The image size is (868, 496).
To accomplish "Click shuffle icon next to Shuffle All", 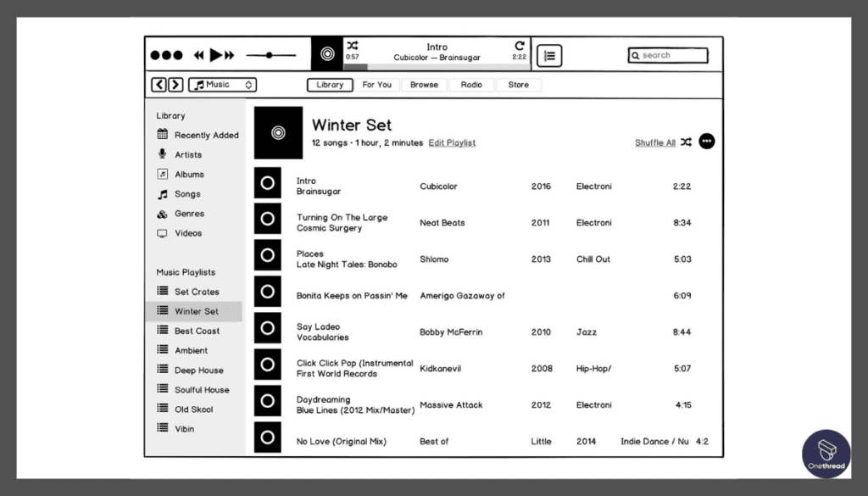I will tap(686, 142).
